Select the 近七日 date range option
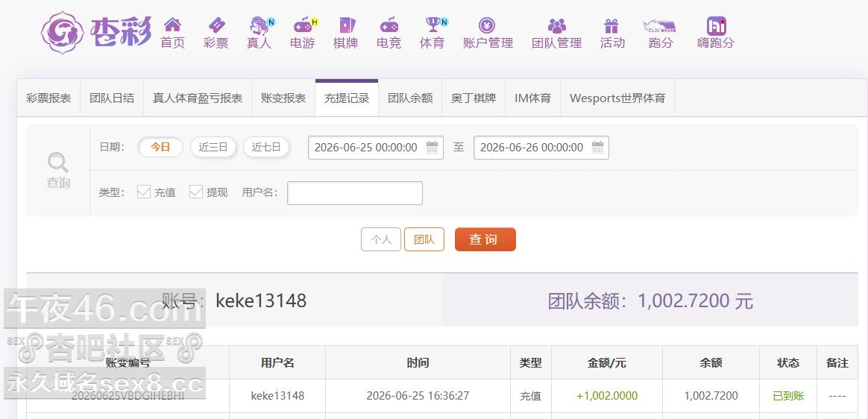Viewport: 868px width, 419px height. click(x=266, y=147)
